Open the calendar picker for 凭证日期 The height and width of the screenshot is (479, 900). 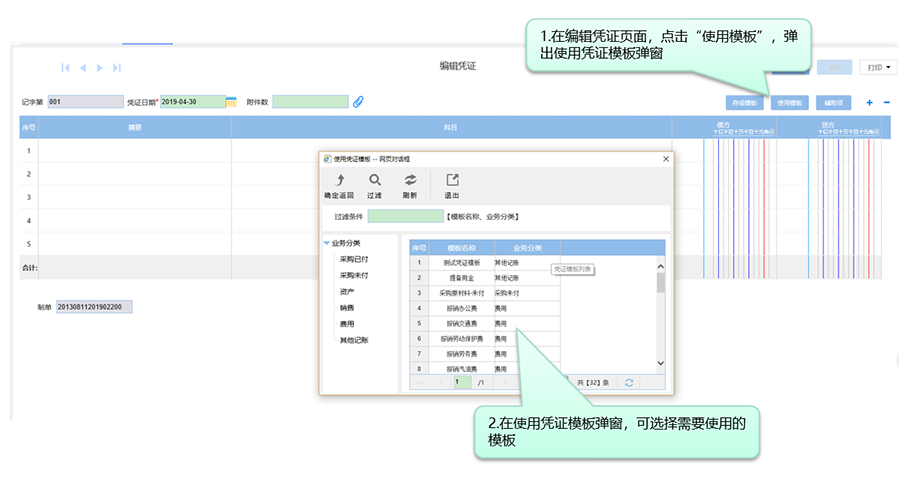point(231,102)
